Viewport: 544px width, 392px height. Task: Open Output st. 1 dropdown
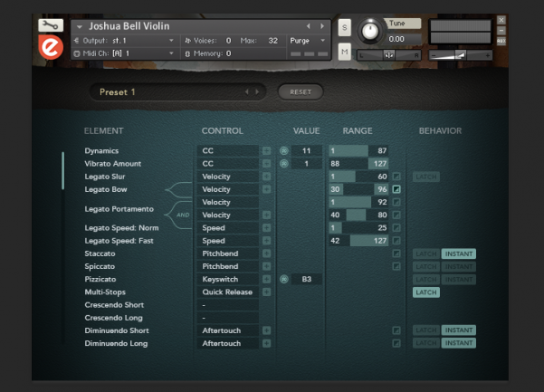coord(123,41)
